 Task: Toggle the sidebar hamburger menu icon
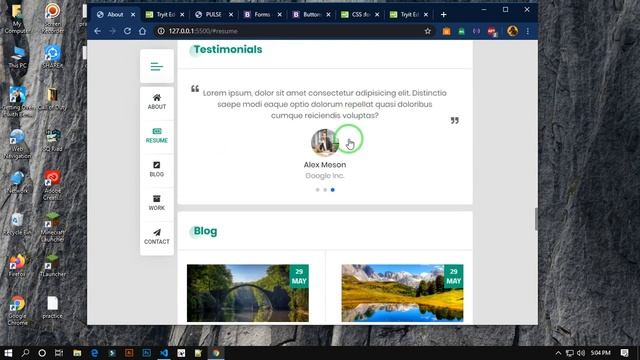(x=157, y=67)
